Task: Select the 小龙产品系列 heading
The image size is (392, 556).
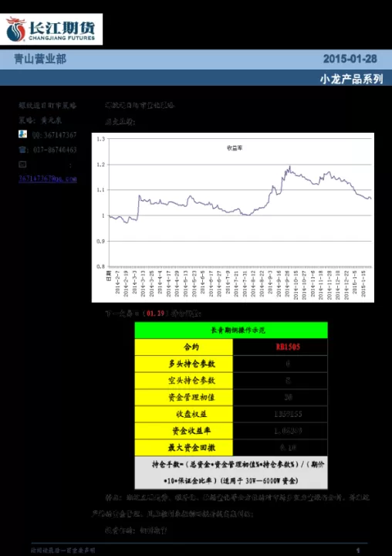Action: point(351,79)
